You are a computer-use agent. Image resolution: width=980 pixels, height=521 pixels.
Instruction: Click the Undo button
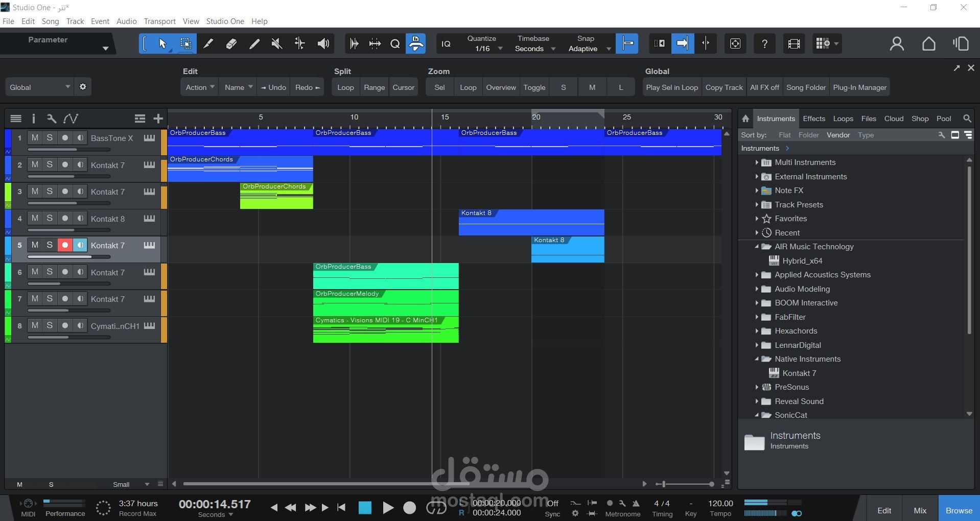coord(273,87)
